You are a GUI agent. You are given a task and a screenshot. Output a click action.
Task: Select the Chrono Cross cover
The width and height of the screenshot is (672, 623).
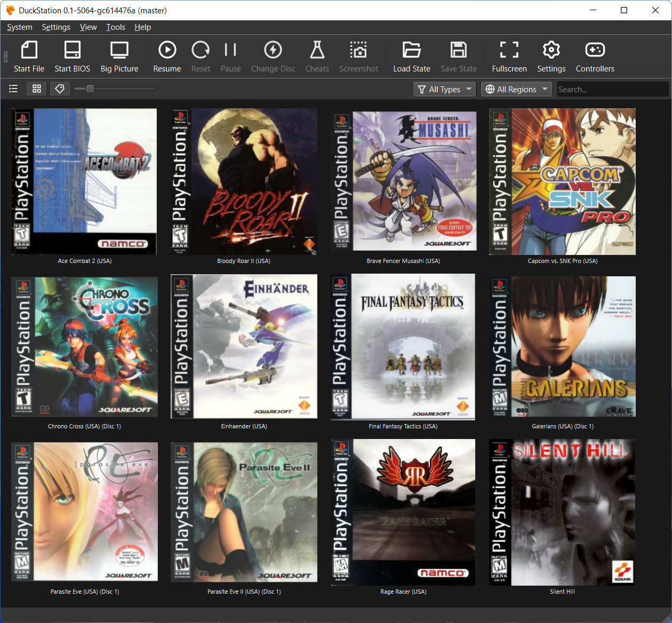[x=84, y=347]
